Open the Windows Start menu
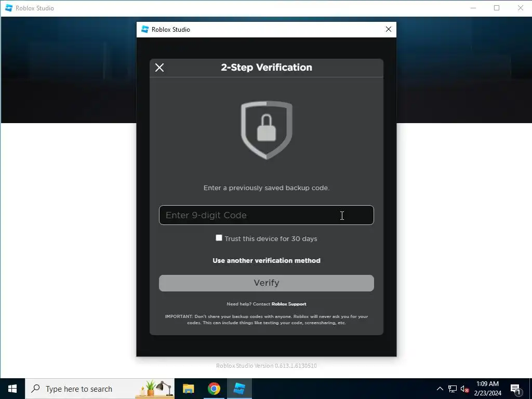The image size is (532, 399). (x=12, y=389)
